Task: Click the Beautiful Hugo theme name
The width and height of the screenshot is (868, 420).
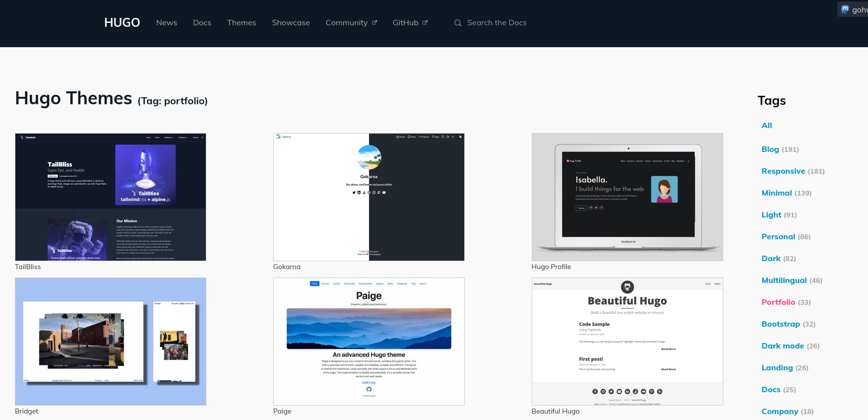Action: (556, 411)
